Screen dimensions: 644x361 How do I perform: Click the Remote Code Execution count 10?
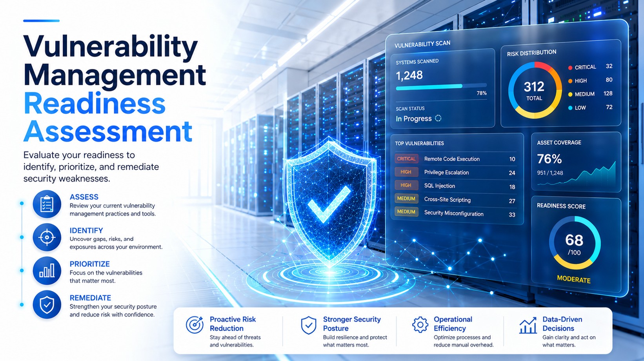tap(512, 159)
